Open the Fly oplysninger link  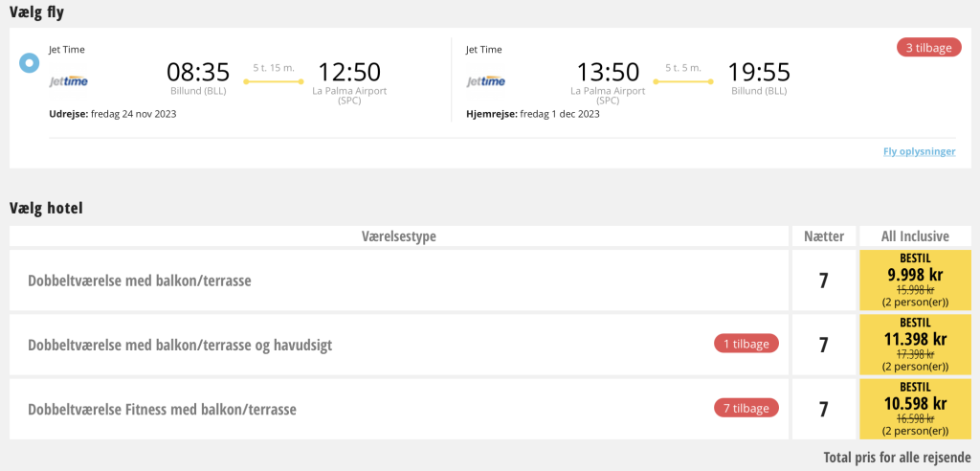pos(919,151)
